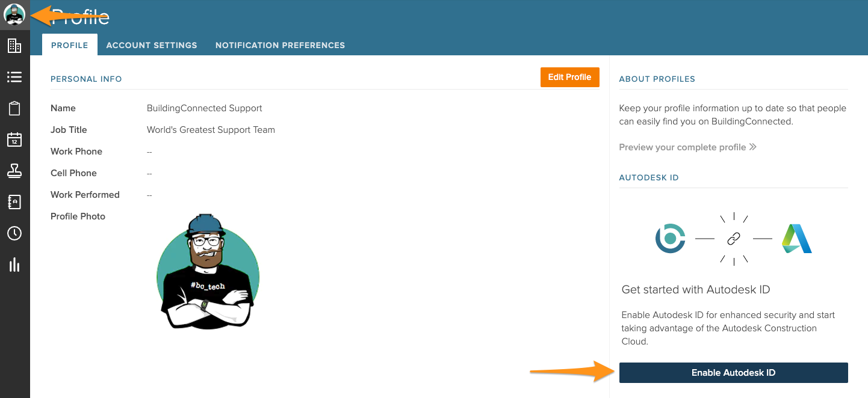Open the user avatar menu in sidebar
The image size is (868, 398).
pyautogui.click(x=14, y=14)
